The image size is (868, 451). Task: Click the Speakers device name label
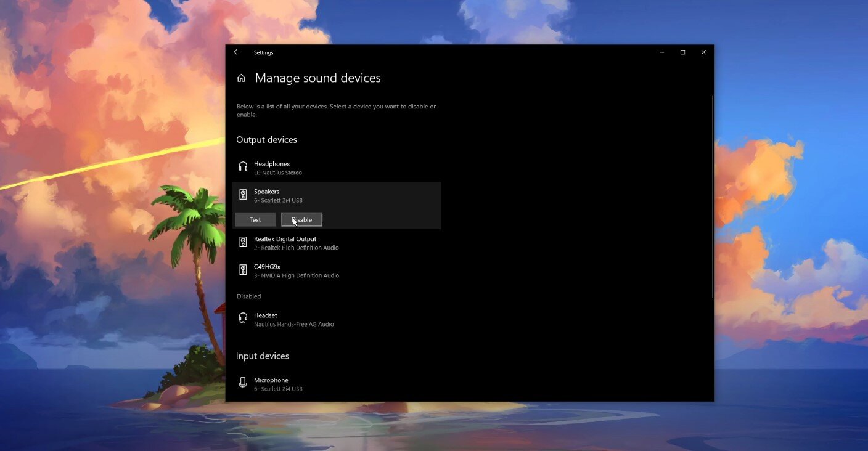(266, 192)
